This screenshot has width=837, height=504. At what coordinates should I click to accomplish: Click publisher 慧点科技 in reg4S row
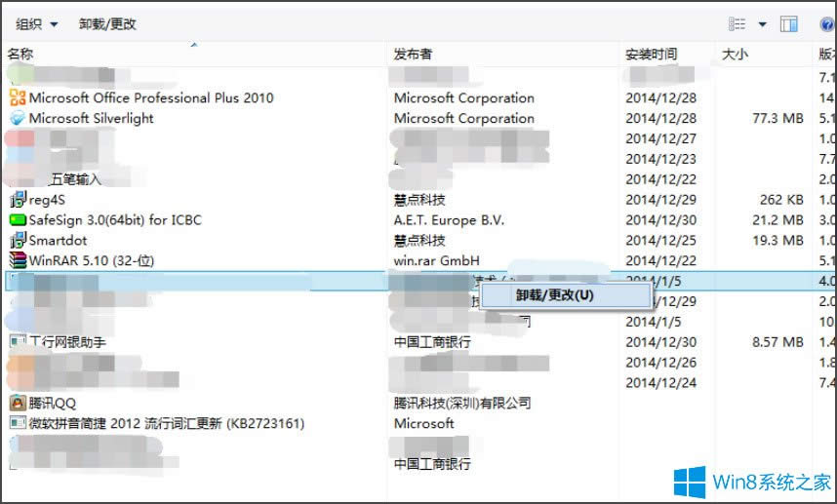[x=419, y=200]
